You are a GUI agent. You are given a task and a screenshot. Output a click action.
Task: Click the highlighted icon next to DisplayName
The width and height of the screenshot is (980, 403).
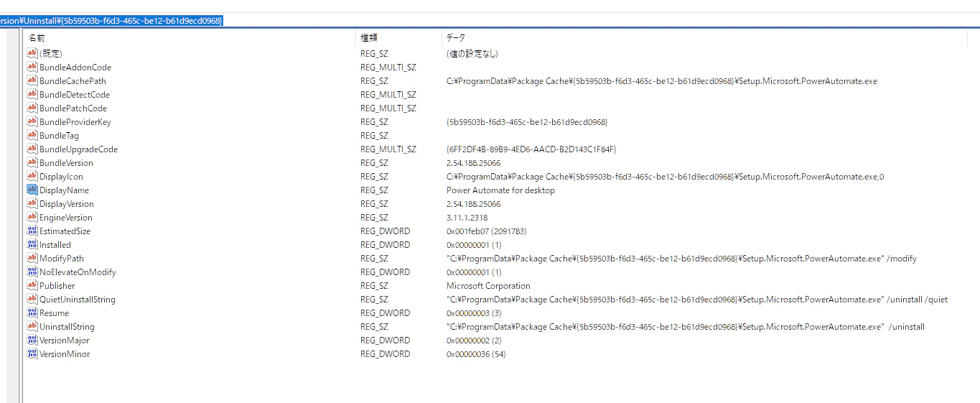tap(32, 190)
